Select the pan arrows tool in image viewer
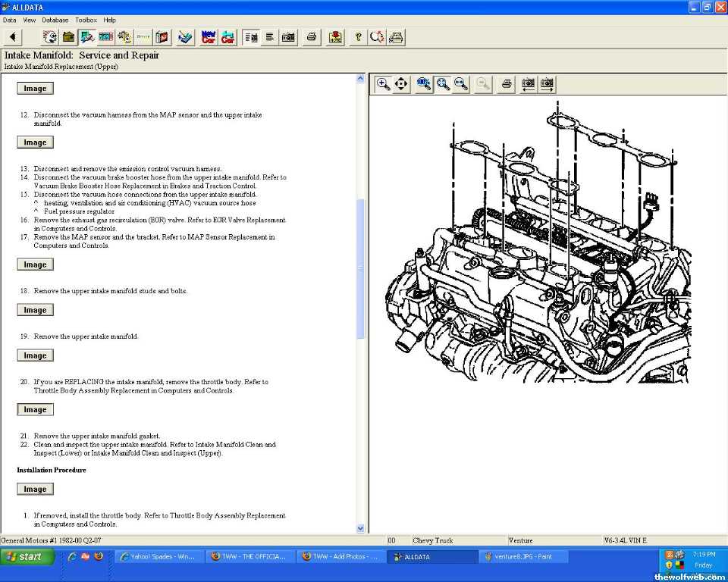The height and width of the screenshot is (582, 728). click(402, 84)
